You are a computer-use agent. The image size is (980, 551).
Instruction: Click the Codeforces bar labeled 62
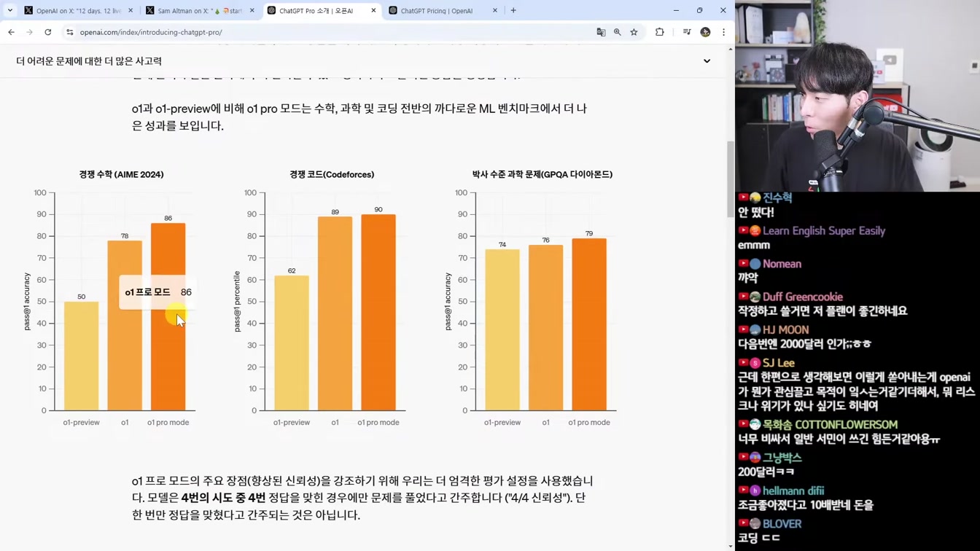pyautogui.click(x=292, y=343)
